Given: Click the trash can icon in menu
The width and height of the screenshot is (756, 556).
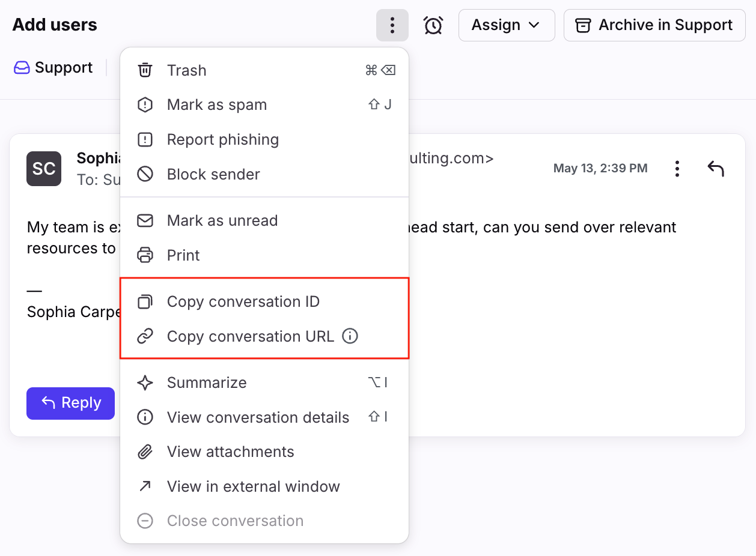Looking at the screenshot, I should point(145,70).
